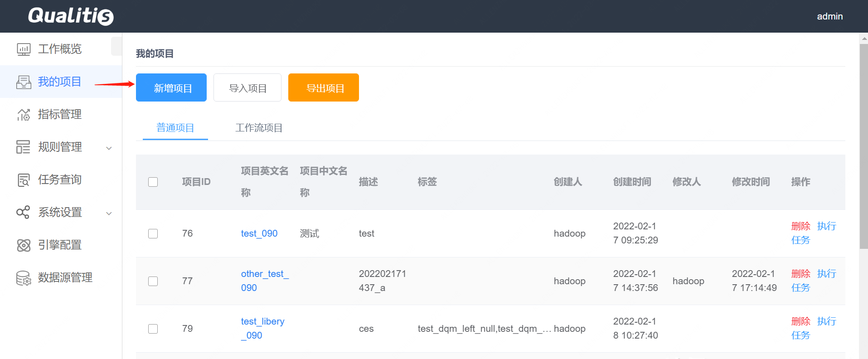Click the ces description cell
Image resolution: width=868 pixels, height=359 pixels.
(366, 329)
